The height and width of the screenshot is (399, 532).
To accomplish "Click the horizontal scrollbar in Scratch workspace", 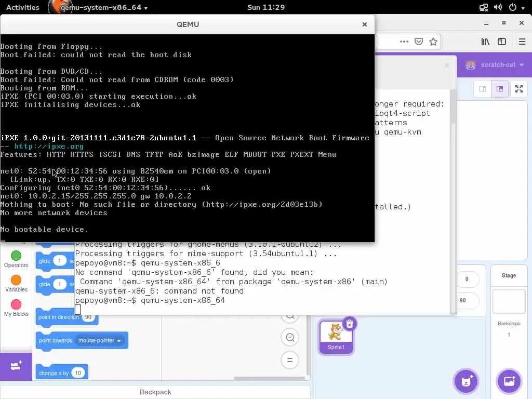I will [270, 378].
